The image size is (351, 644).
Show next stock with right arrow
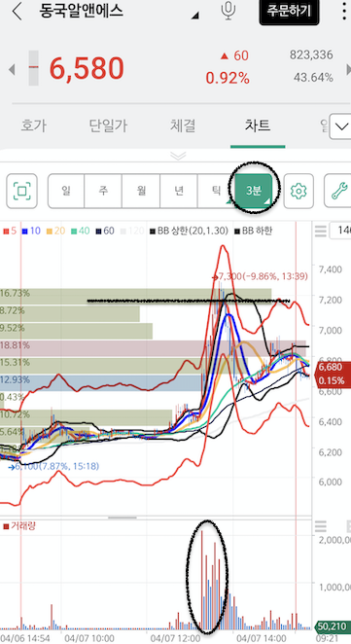click(x=348, y=69)
